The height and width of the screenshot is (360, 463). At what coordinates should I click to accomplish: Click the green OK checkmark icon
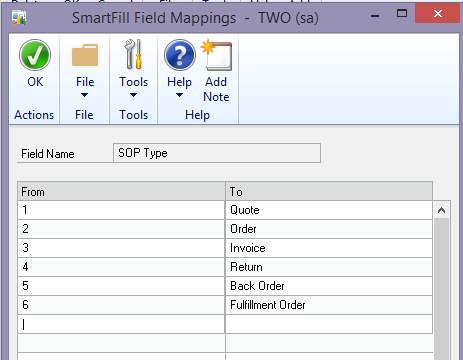click(x=35, y=55)
